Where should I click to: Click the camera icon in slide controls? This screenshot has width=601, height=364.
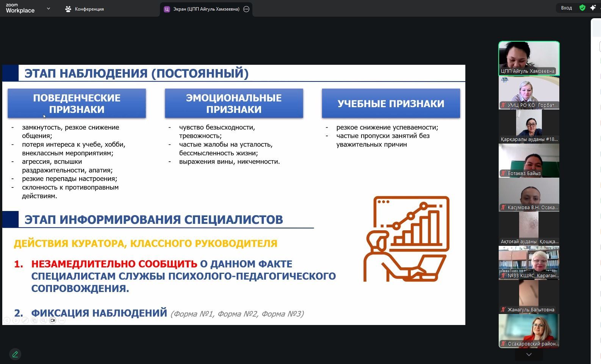53,320
